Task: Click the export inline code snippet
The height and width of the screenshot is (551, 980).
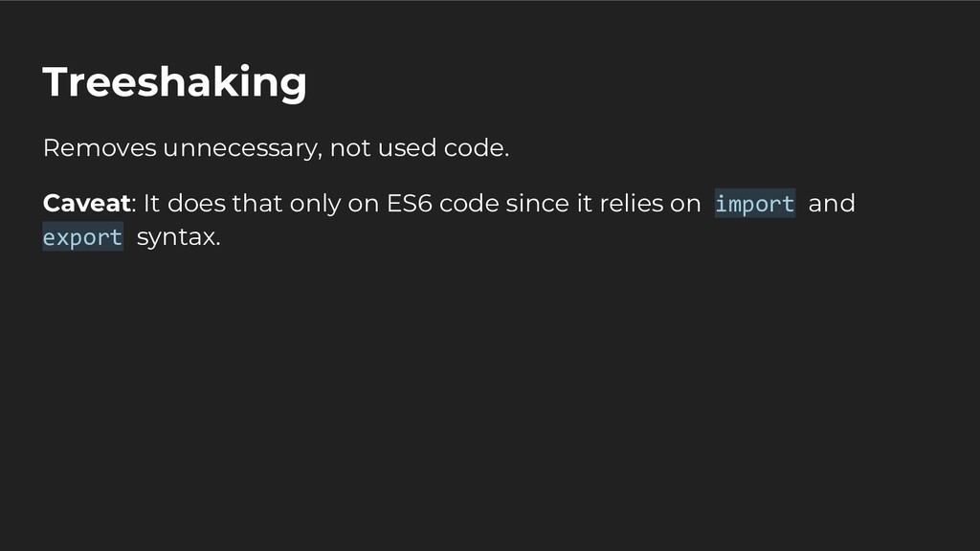Action: [82, 237]
